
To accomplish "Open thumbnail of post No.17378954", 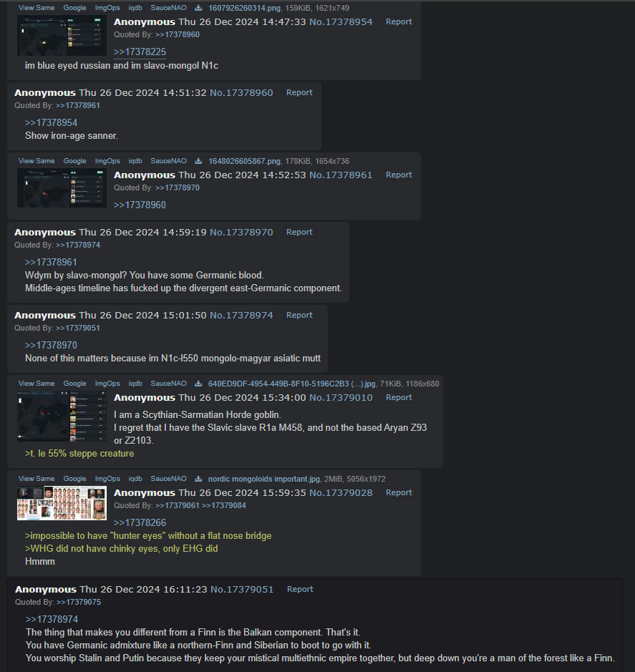I will click(62, 36).
